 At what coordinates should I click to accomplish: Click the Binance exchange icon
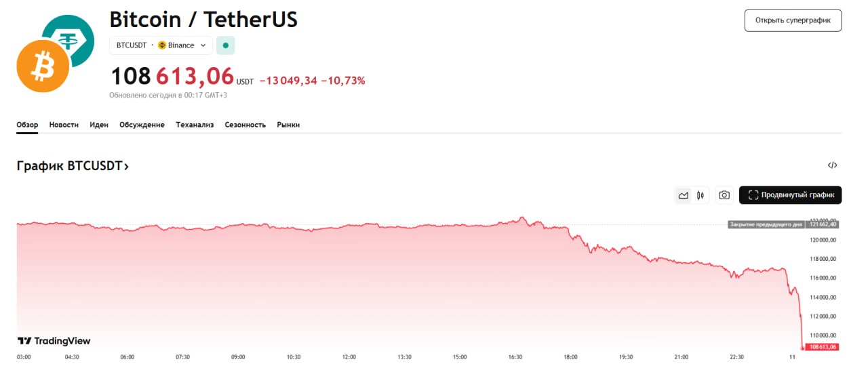point(162,45)
